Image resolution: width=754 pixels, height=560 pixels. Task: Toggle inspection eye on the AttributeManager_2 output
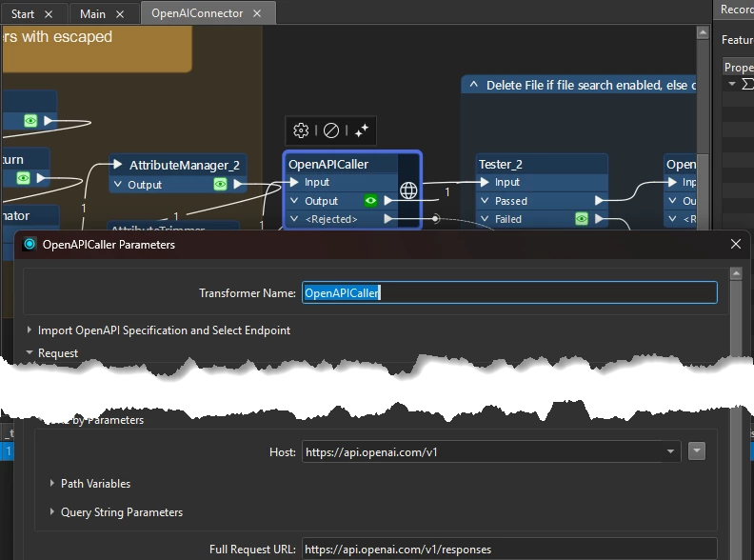coord(220,184)
